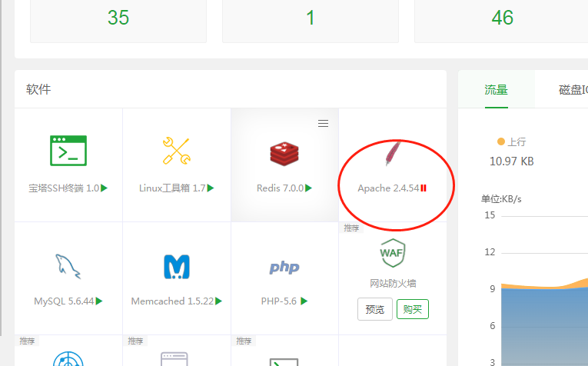
Task: Switch to the 磁盘IO tab
Action: [573, 90]
